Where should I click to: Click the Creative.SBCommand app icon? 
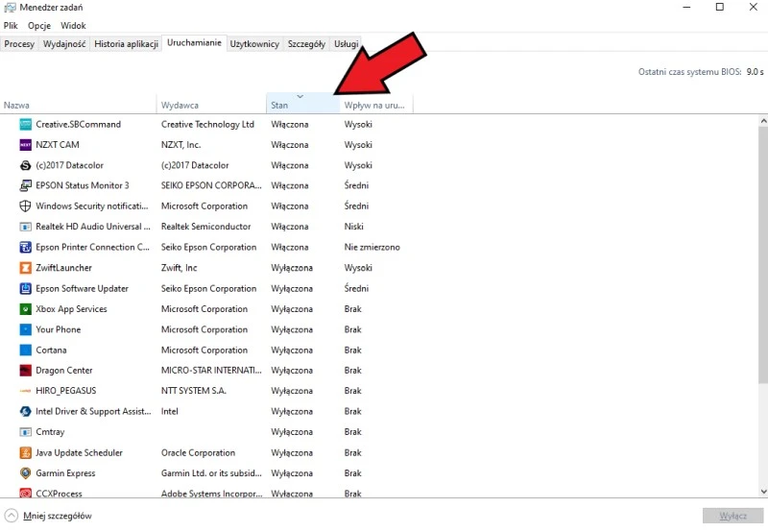pyautogui.click(x=26, y=124)
